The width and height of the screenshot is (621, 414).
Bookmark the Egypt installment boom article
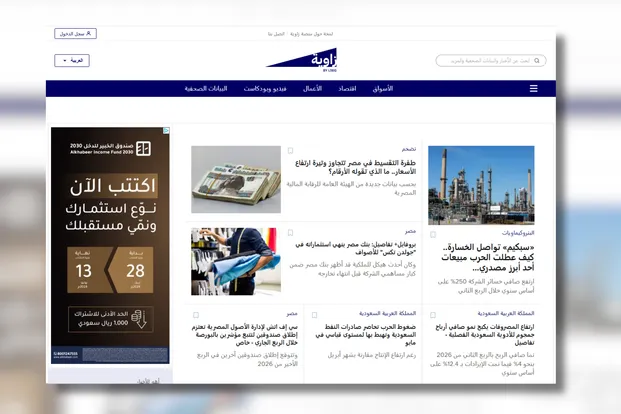pos(290,151)
